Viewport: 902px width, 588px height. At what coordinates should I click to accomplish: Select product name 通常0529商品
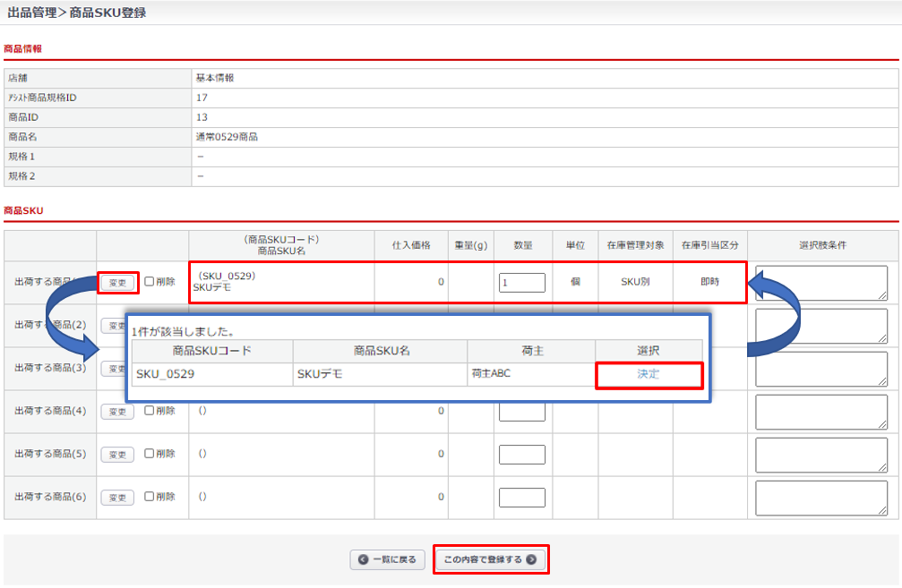coord(227,137)
